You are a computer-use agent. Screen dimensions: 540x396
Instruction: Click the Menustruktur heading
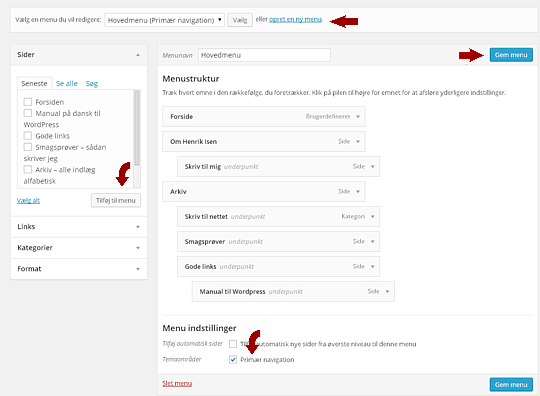point(191,79)
